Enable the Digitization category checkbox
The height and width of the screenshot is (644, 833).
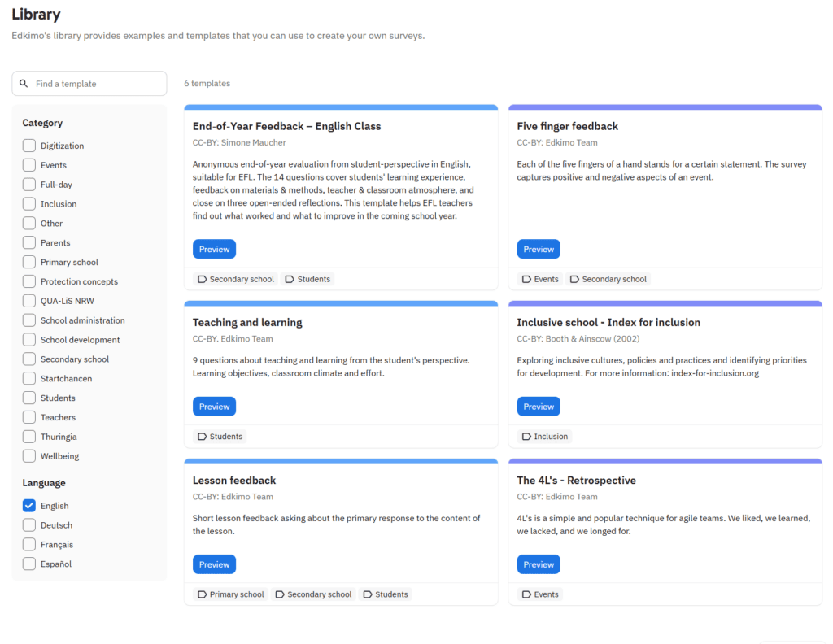pyautogui.click(x=29, y=146)
